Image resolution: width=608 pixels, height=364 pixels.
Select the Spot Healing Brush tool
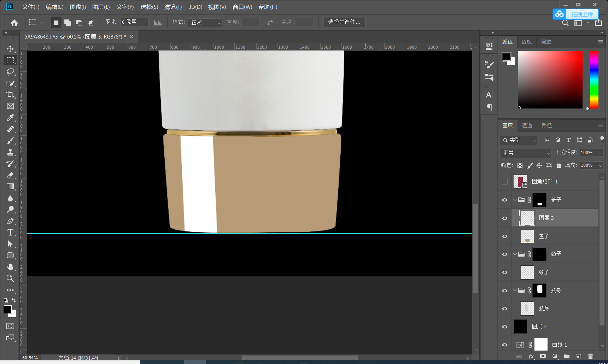(x=10, y=129)
